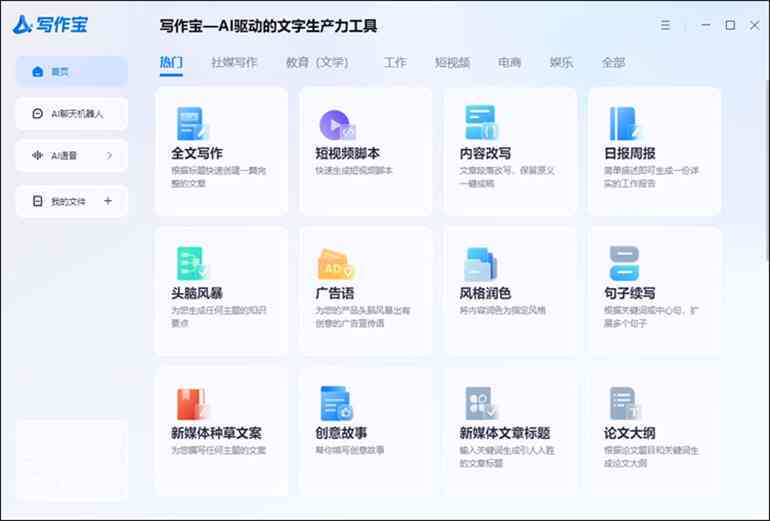Image resolution: width=770 pixels, height=521 pixels.
Task: Go to 首页 in the sidebar
Action: pyautogui.click(x=71, y=71)
